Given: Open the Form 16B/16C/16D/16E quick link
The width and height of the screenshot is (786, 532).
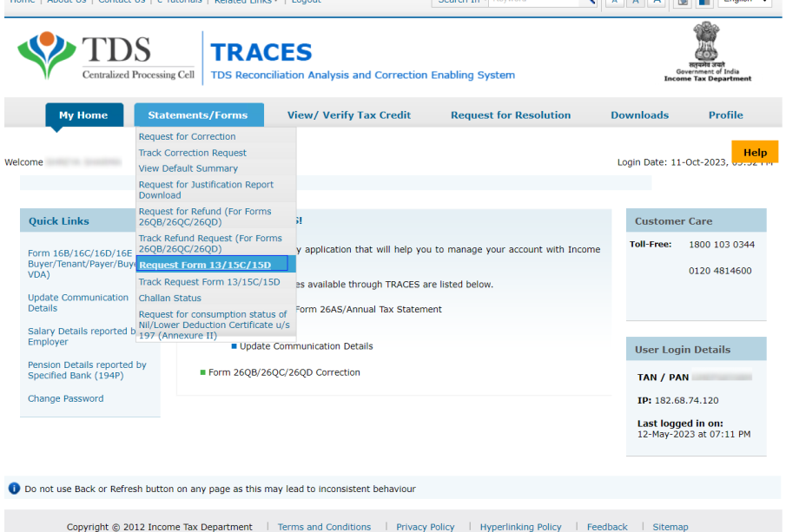Looking at the screenshot, I should pyautogui.click(x=82, y=264).
